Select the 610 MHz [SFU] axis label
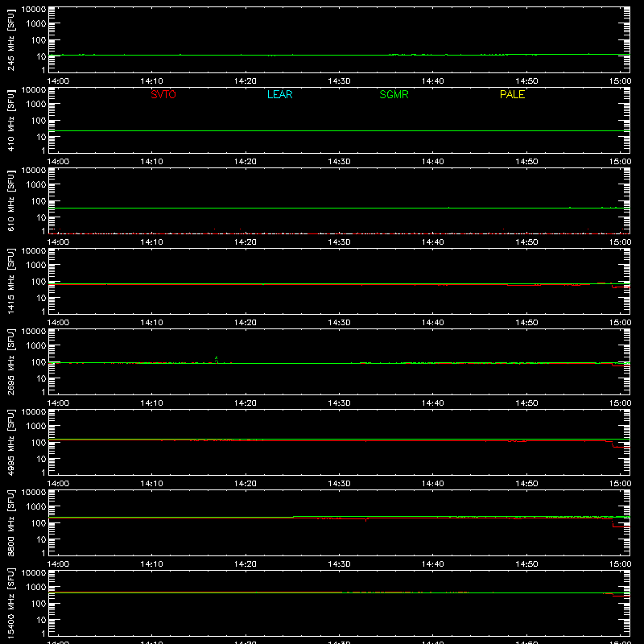The image size is (644, 644). coord(10,201)
